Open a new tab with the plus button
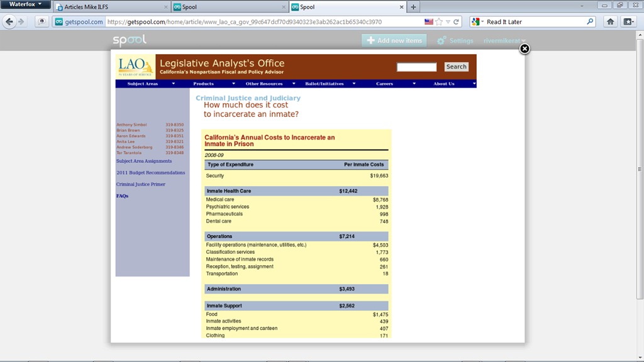 point(413,7)
